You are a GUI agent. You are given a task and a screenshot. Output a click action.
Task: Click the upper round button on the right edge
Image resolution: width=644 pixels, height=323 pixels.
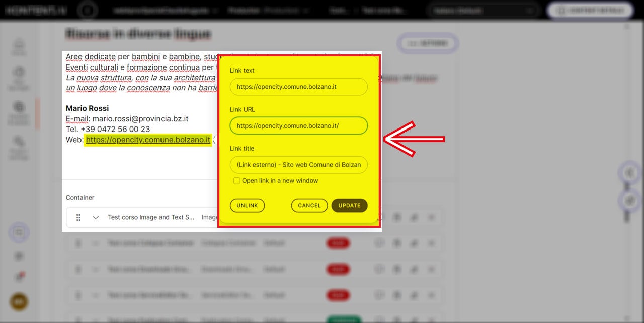pyautogui.click(x=629, y=173)
